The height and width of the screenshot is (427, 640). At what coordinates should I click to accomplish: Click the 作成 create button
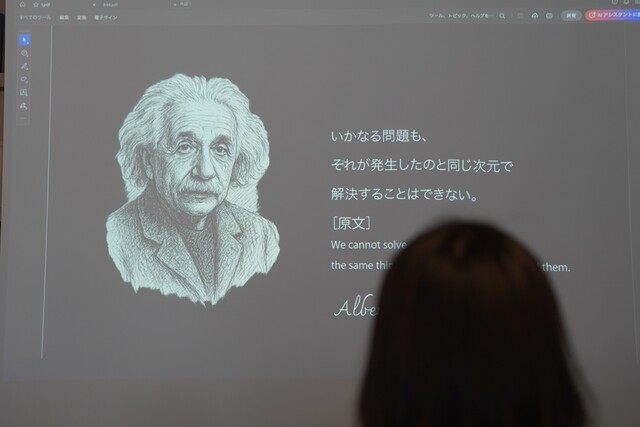pos(181,4)
